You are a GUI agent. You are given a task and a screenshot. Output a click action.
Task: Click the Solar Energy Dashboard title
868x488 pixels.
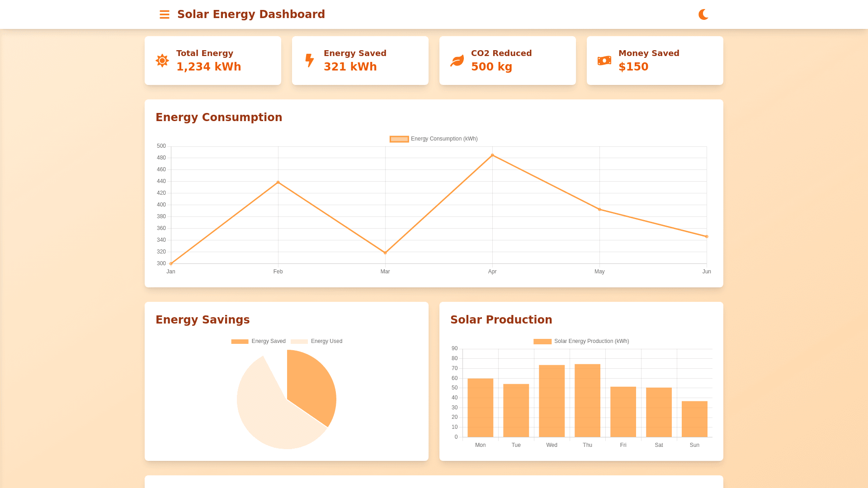251,14
